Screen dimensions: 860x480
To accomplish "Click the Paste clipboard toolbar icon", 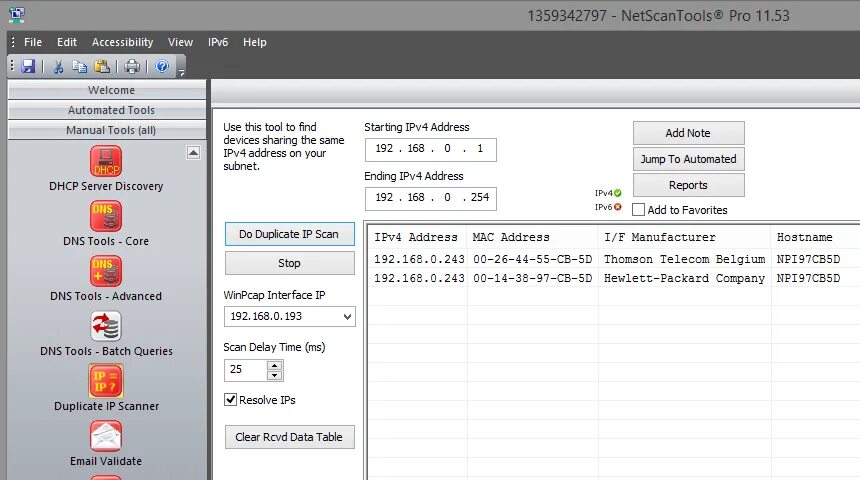I will click(x=102, y=67).
